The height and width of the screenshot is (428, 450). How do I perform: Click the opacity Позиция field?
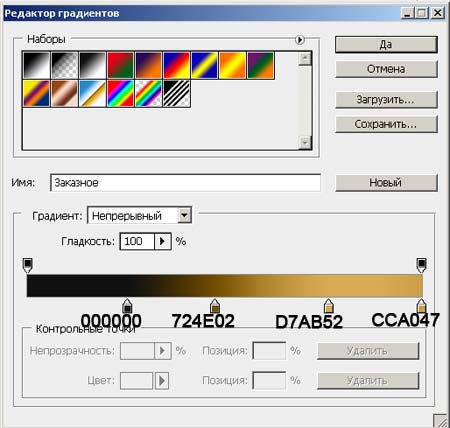point(269,351)
